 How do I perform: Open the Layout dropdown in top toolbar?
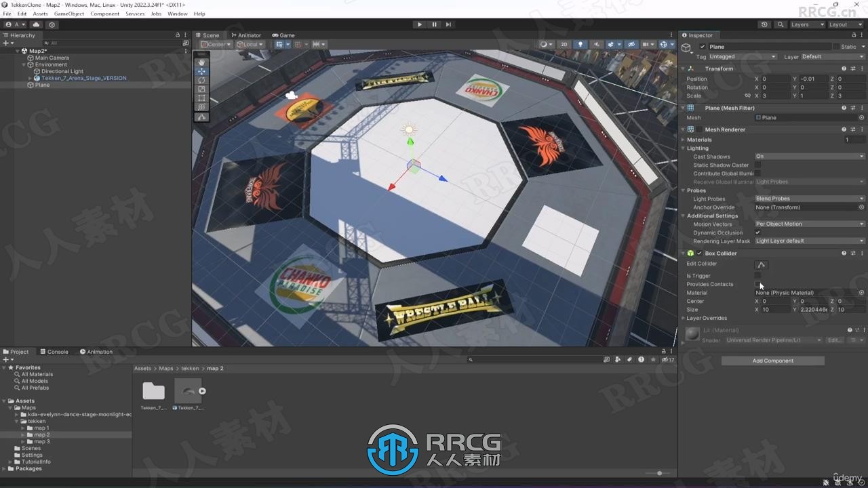tap(844, 24)
